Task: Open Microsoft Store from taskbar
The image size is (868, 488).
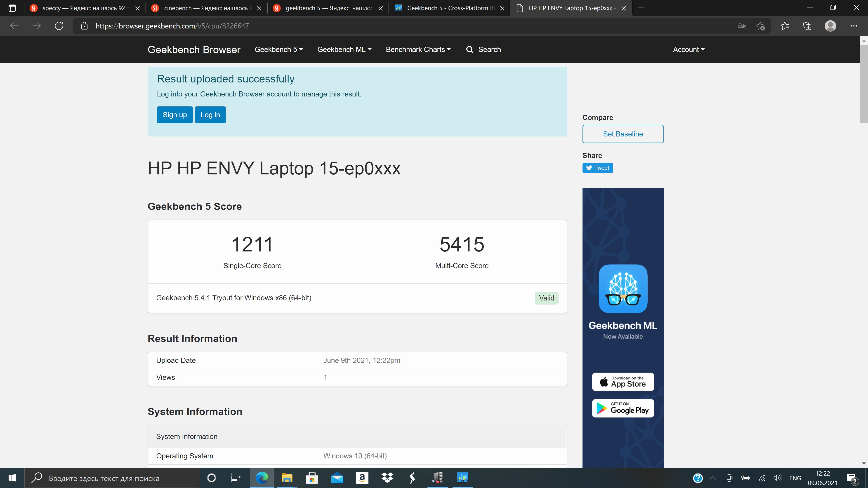Action: [x=312, y=478]
